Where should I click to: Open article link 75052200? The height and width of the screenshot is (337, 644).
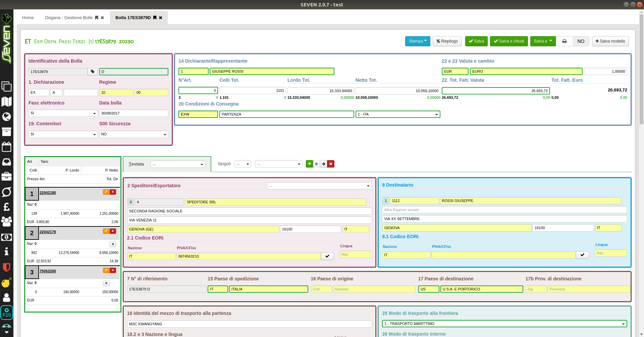pos(48,271)
